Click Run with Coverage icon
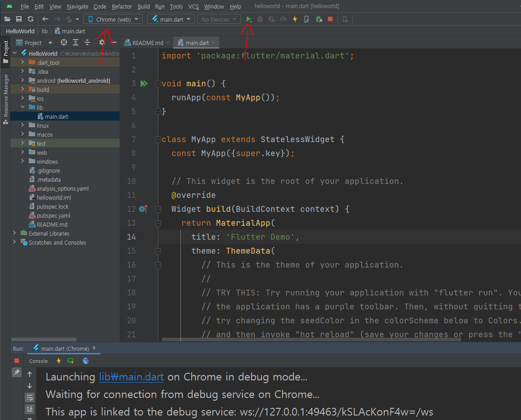 (x=272, y=19)
